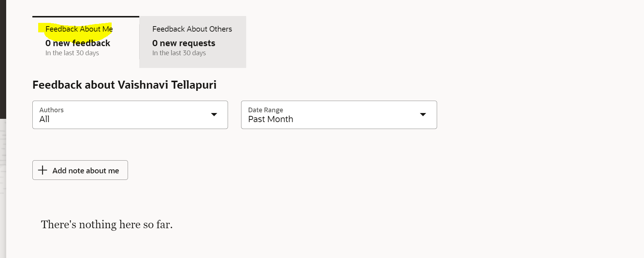This screenshot has height=258, width=644.
Task: Click "In the last 30 days" under new requests
Action: pyautogui.click(x=179, y=53)
